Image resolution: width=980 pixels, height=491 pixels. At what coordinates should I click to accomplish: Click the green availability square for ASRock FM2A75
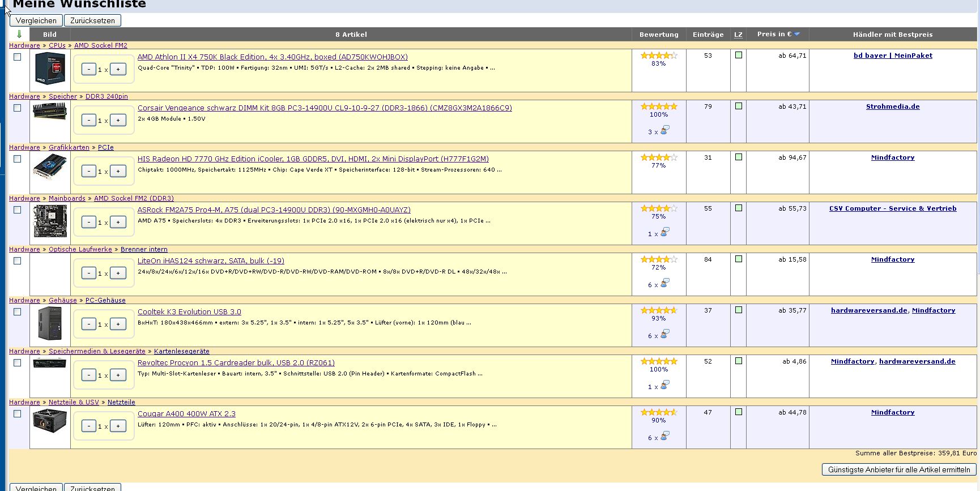point(738,208)
